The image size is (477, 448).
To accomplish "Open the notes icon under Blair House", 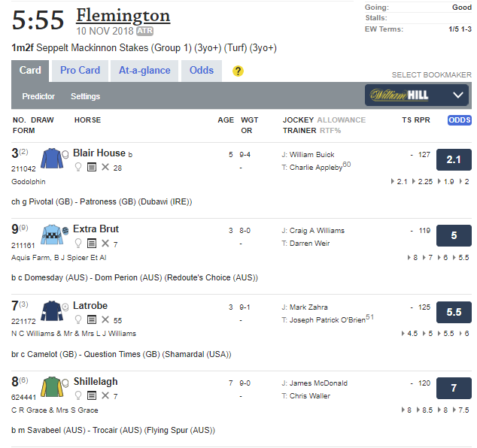I will [91, 168].
